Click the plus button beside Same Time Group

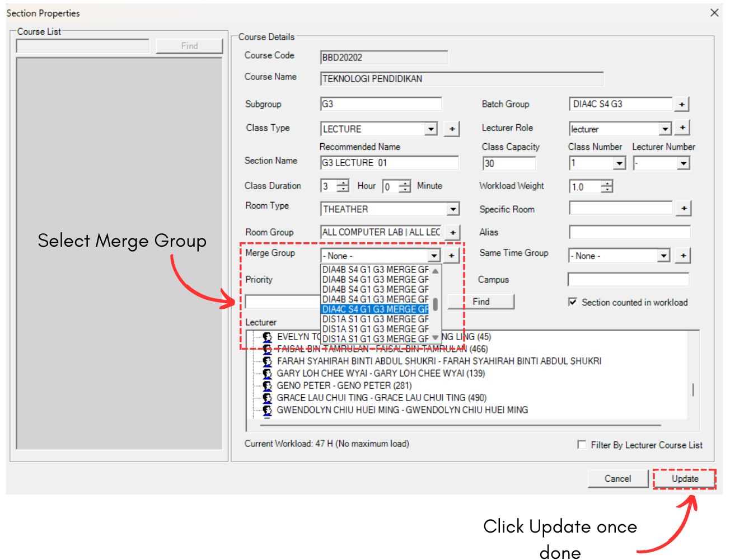683,256
